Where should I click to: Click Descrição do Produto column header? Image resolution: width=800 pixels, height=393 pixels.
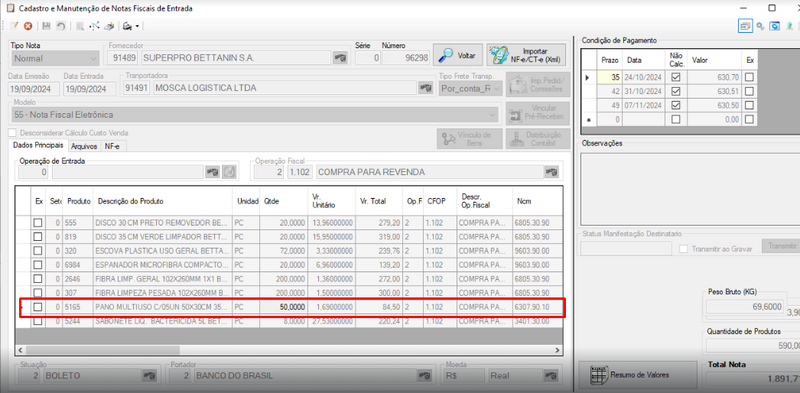coord(163,202)
